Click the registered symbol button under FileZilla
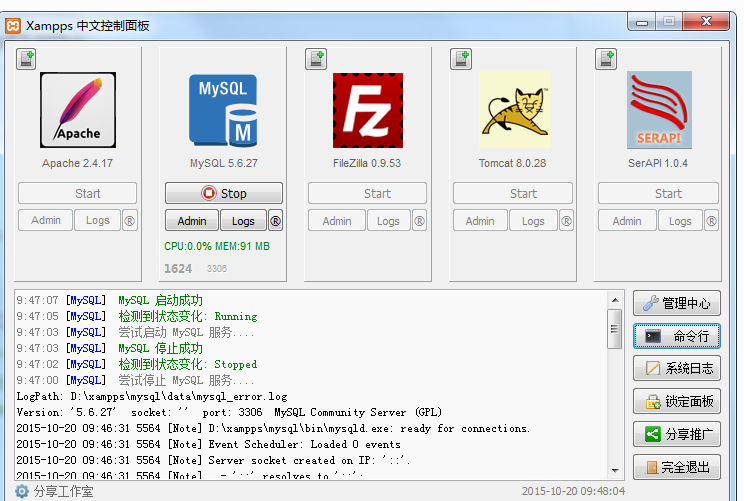This screenshot has height=501, width=744. coord(419,221)
